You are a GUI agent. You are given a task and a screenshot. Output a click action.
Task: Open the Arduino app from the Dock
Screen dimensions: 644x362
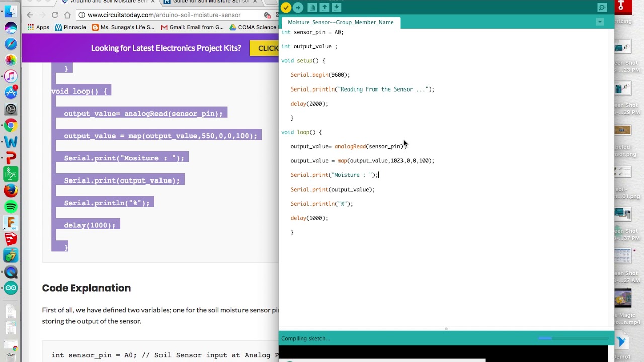(11, 288)
